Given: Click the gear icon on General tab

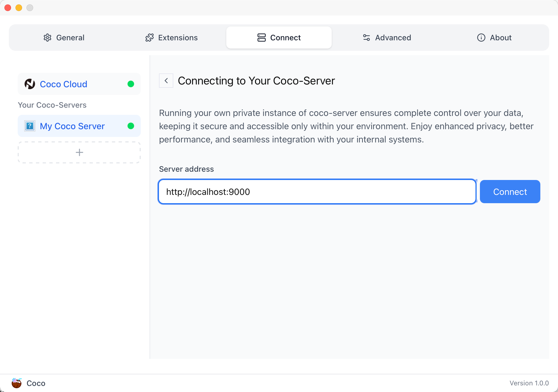Looking at the screenshot, I should [47, 38].
